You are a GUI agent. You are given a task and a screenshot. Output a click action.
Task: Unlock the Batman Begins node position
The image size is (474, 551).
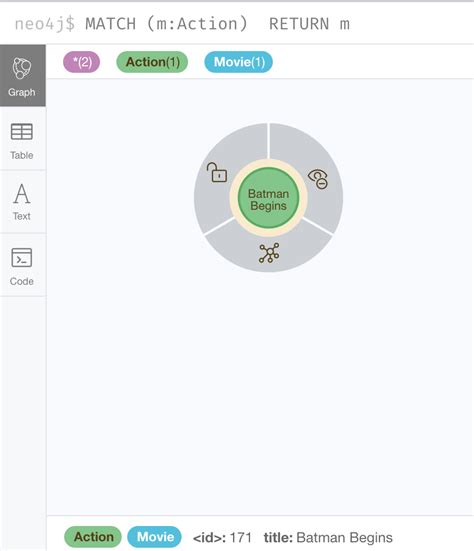(x=217, y=172)
